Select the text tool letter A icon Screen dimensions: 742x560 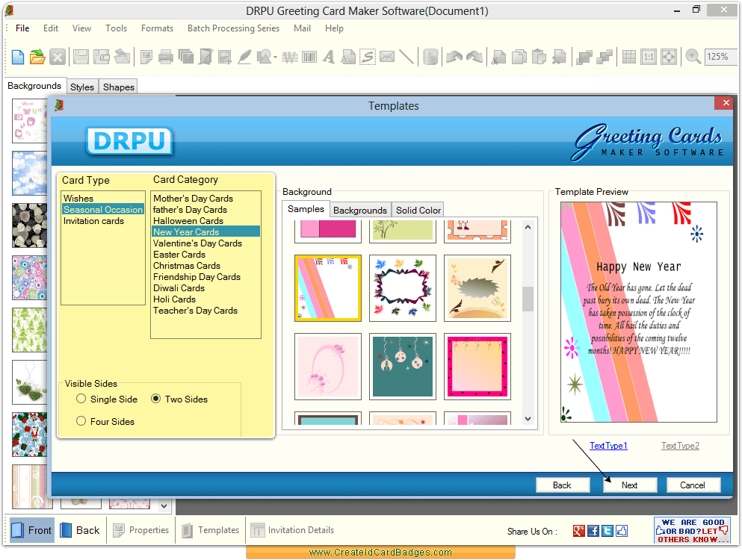point(329,57)
